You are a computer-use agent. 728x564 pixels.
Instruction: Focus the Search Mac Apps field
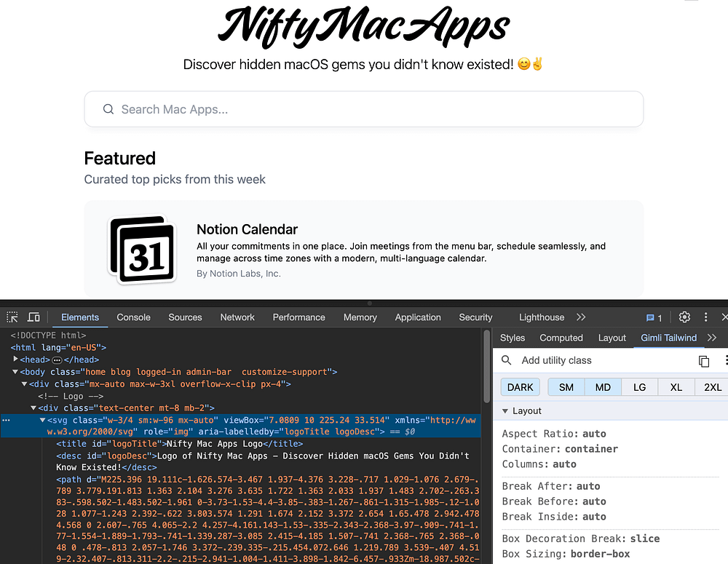click(363, 109)
